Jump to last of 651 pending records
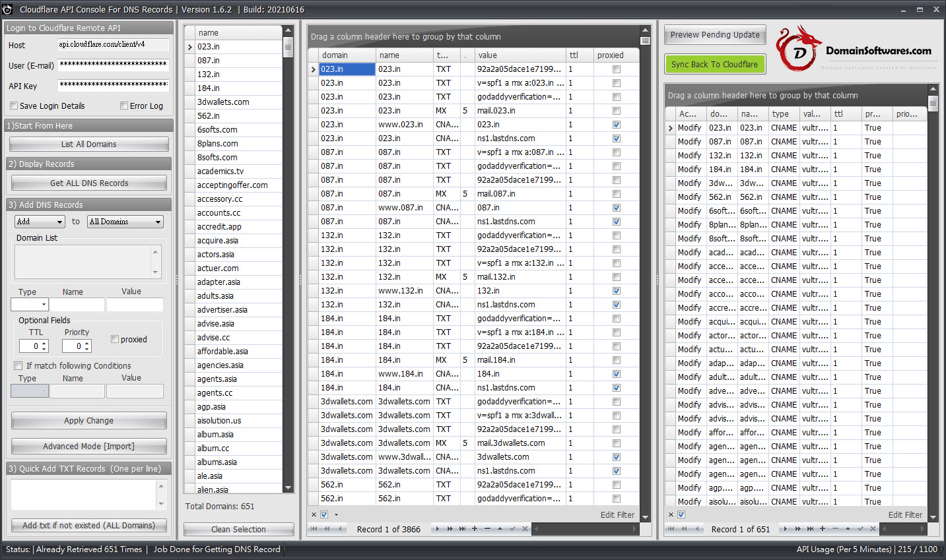Viewport: 946px width, 560px height. click(810, 529)
